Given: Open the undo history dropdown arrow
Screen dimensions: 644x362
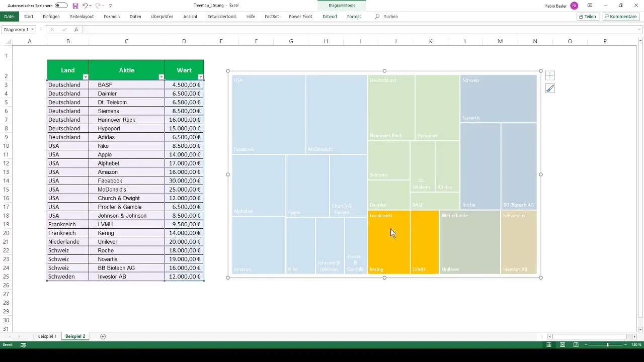Looking at the screenshot, I should 91,6.
